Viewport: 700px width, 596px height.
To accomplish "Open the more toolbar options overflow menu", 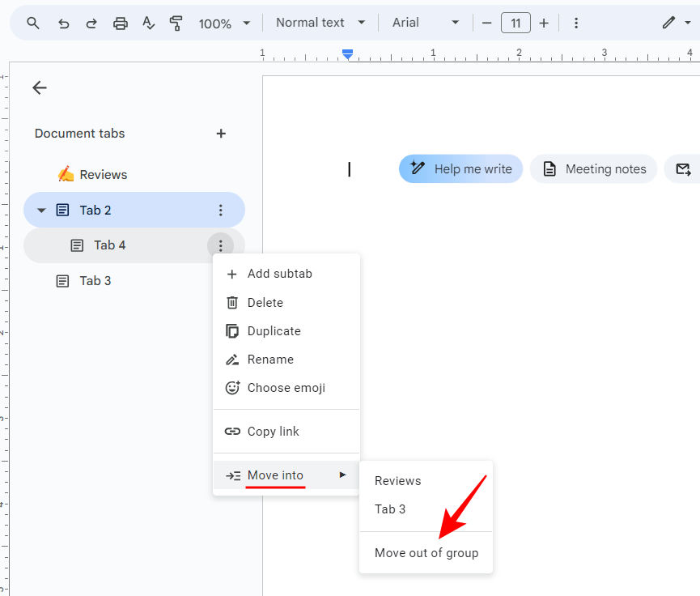I will click(x=575, y=23).
